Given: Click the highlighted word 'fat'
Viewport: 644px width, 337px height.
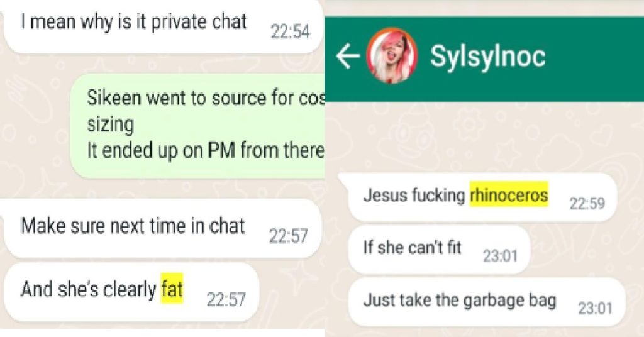Looking at the screenshot, I should [x=172, y=289].
